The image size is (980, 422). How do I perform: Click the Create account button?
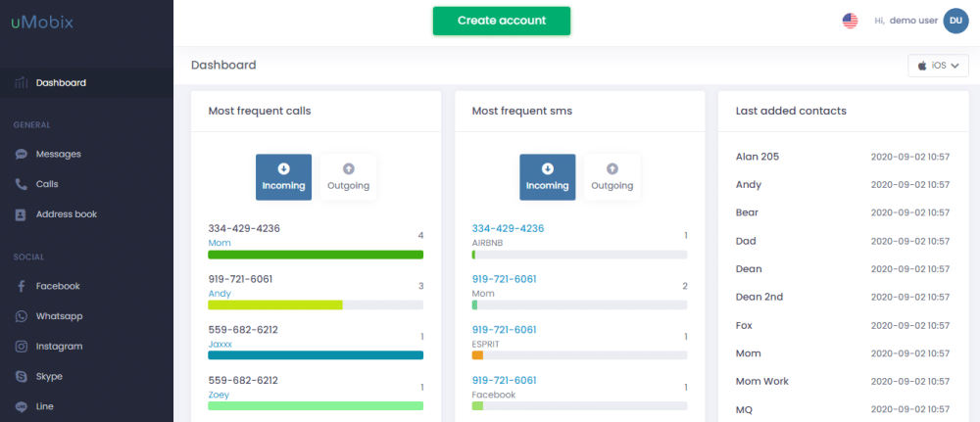point(501,21)
